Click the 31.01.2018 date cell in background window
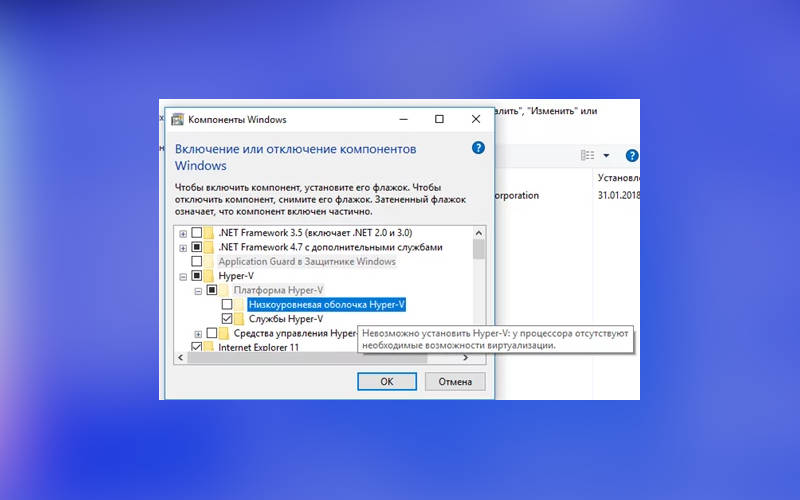The height and width of the screenshot is (500, 800). (618, 195)
